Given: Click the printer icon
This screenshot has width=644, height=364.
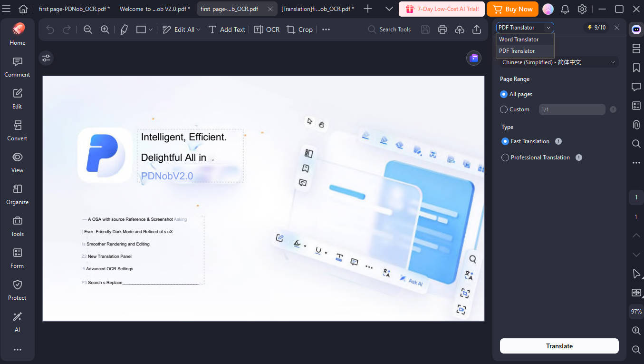Looking at the screenshot, I should [442, 30].
